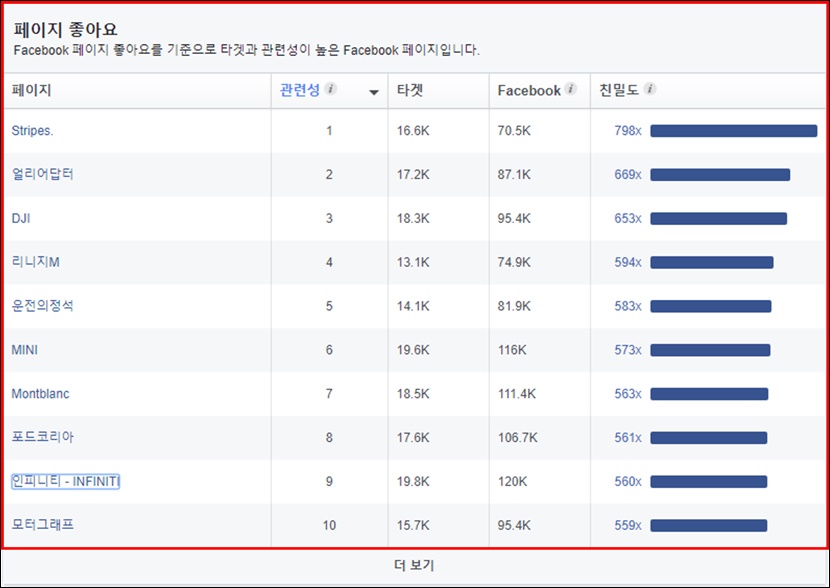Image resolution: width=830 pixels, height=588 pixels.
Task: Open the DJI page link
Action: [21, 218]
